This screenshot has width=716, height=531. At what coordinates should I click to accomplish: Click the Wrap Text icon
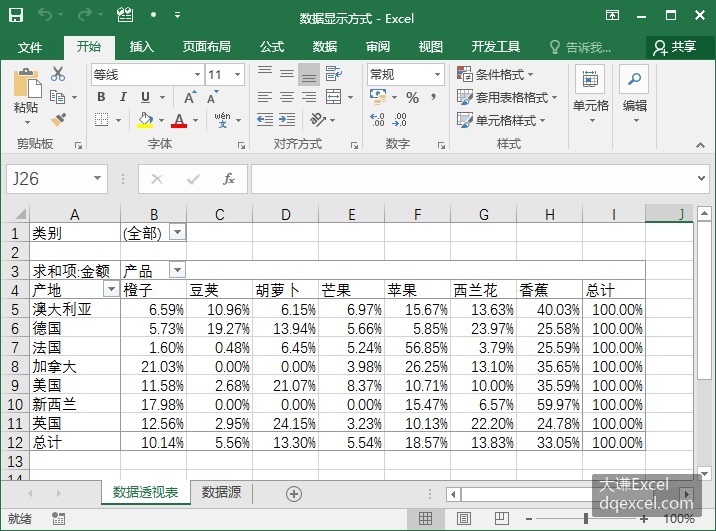click(334, 74)
